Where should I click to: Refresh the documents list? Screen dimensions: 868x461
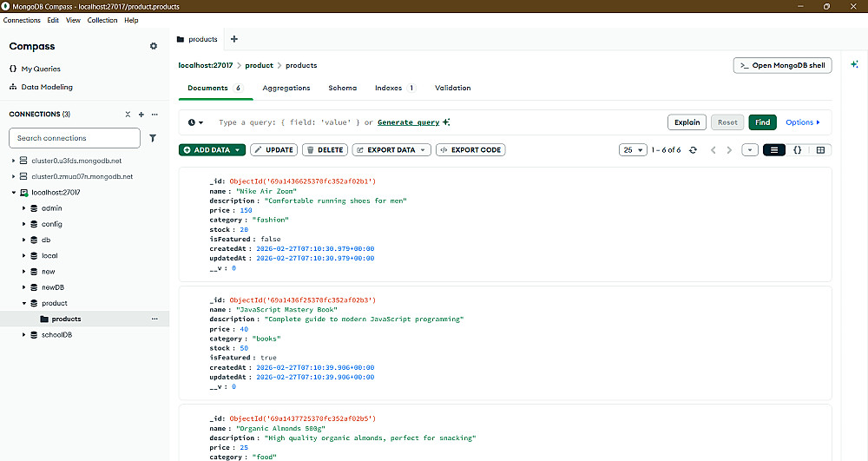point(693,150)
